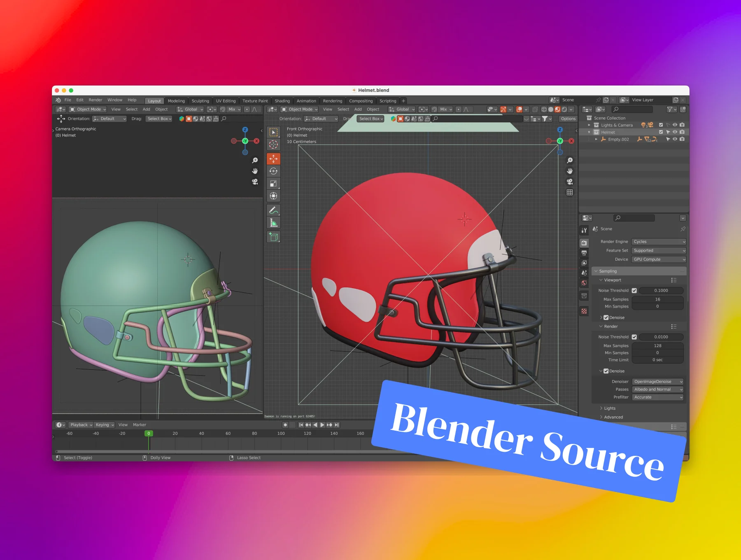
Task: Open the Object Mode dropdown in the right viewport
Action: tap(300, 110)
